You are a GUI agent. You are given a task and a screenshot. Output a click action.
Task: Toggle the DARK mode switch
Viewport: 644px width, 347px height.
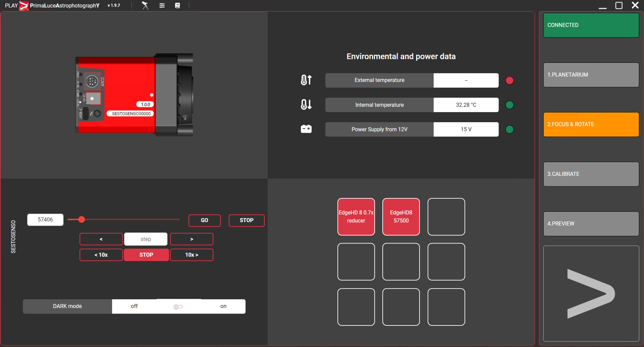[178, 306]
